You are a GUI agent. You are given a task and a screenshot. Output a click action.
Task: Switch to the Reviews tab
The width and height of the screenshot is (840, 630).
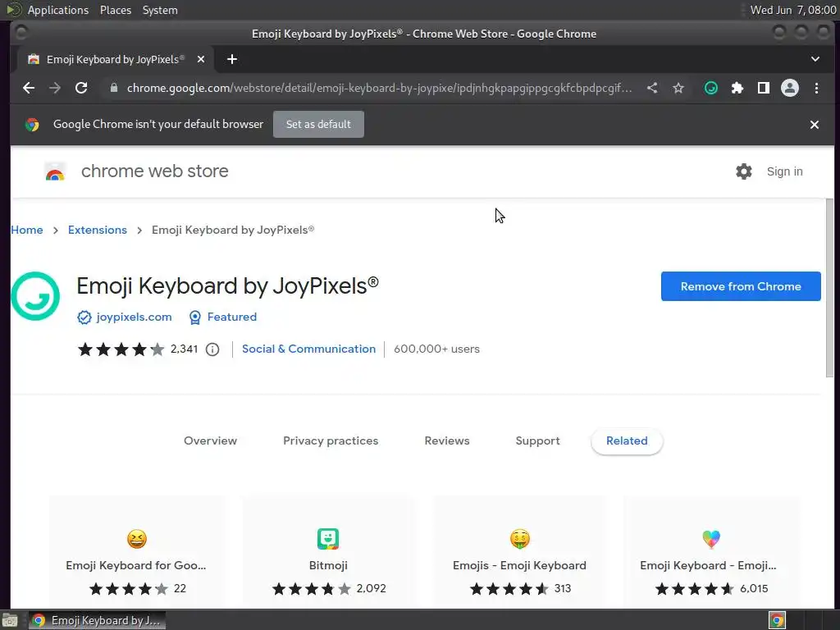(447, 441)
